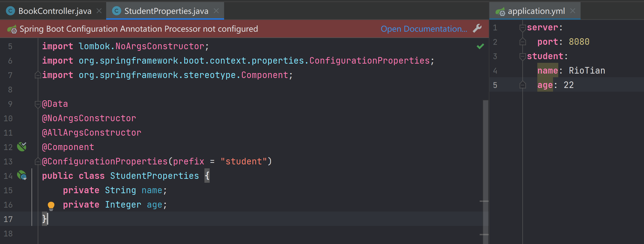Collapse the imports fold marker at line 7

click(x=38, y=75)
